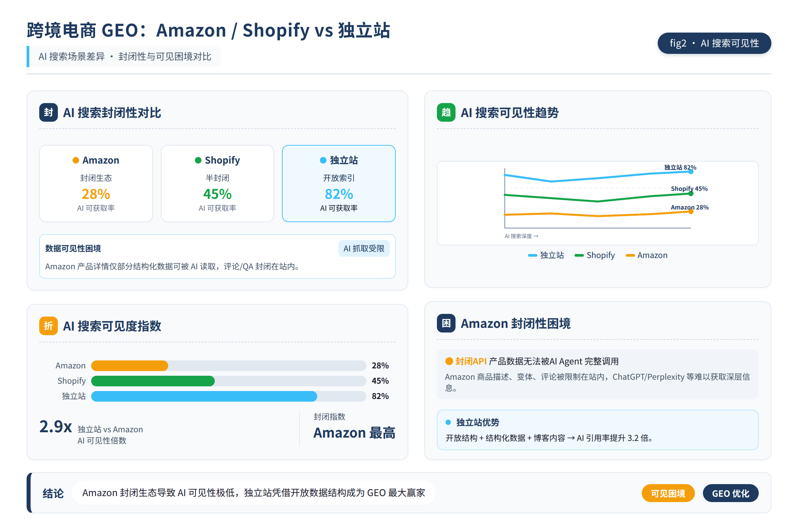Screen dimensions: 798x532
Task: Click the 结论 label
Action: tap(53, 493)
